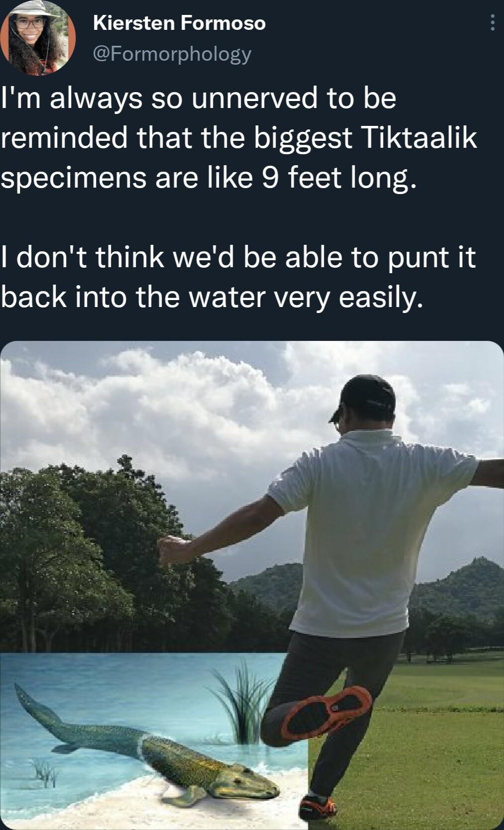Image resolution: width=504 pixels, height=830 pixels.
Task: Click the sentence about punting it back
Action: 239,277
